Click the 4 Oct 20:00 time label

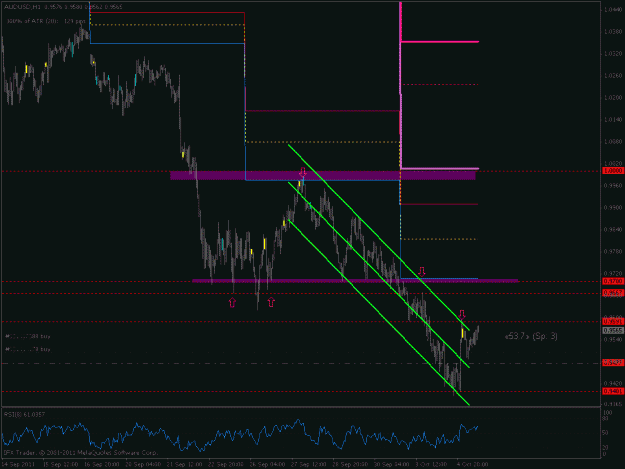[473, 464]
